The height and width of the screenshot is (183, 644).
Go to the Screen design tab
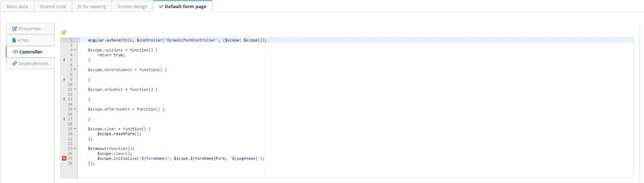click(x=132, y=6)
